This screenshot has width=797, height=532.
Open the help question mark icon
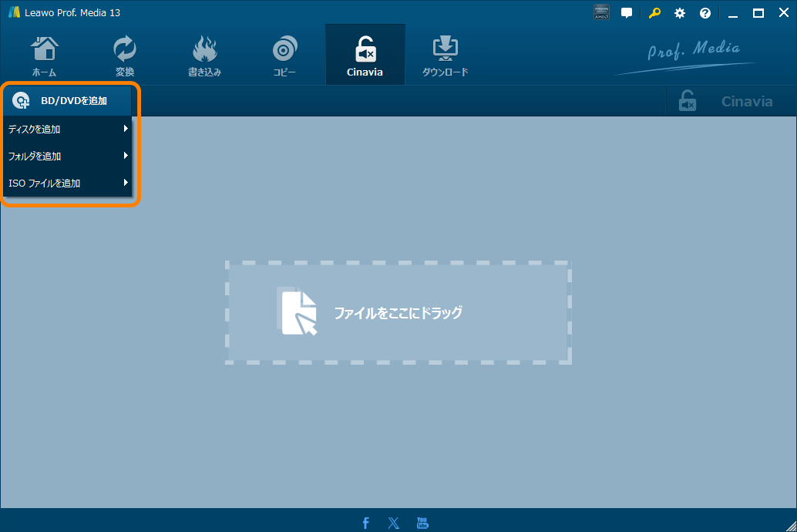point(705,13)
